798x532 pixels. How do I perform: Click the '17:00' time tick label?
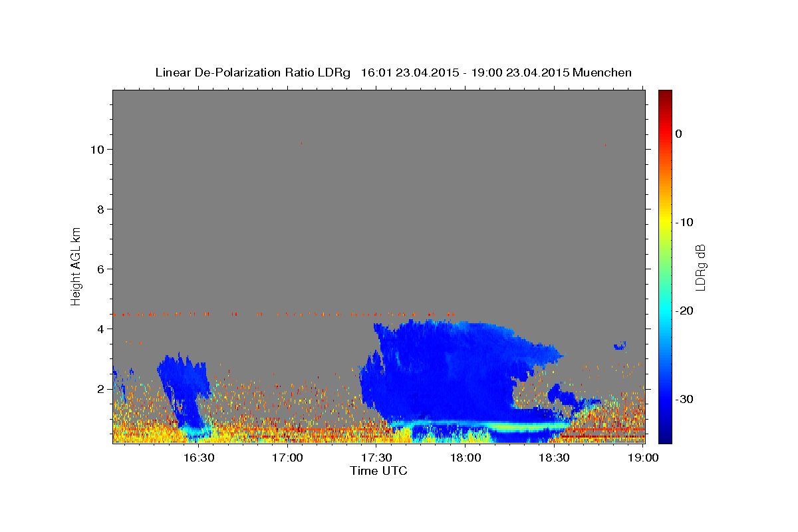[x=287, y=458]
